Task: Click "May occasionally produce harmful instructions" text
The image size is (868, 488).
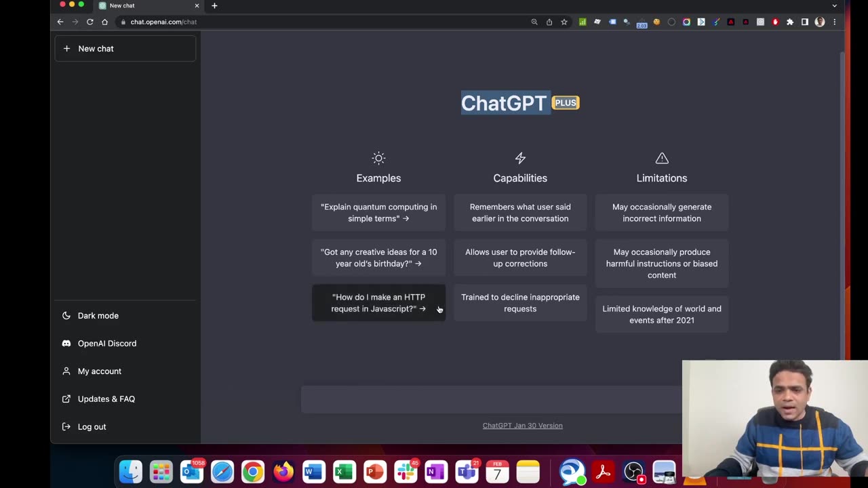Action: (x=662, y=264)
